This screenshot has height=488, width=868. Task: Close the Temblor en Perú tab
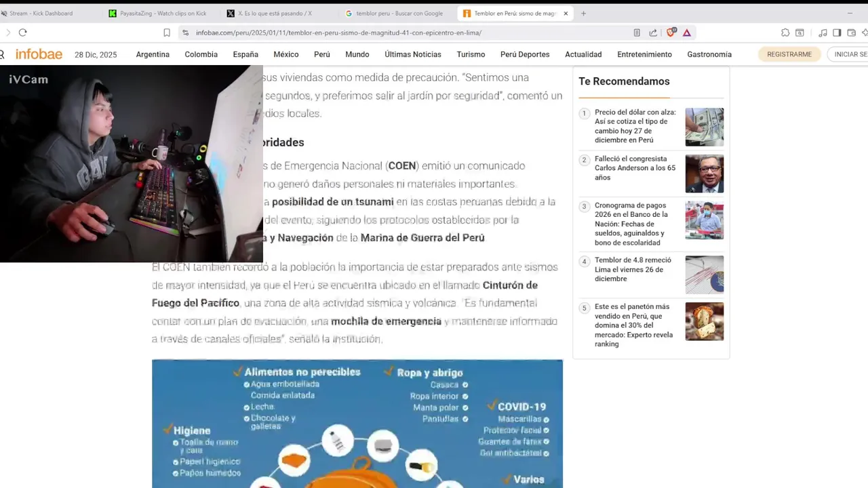pyautogui.click(x=566, y=13)
